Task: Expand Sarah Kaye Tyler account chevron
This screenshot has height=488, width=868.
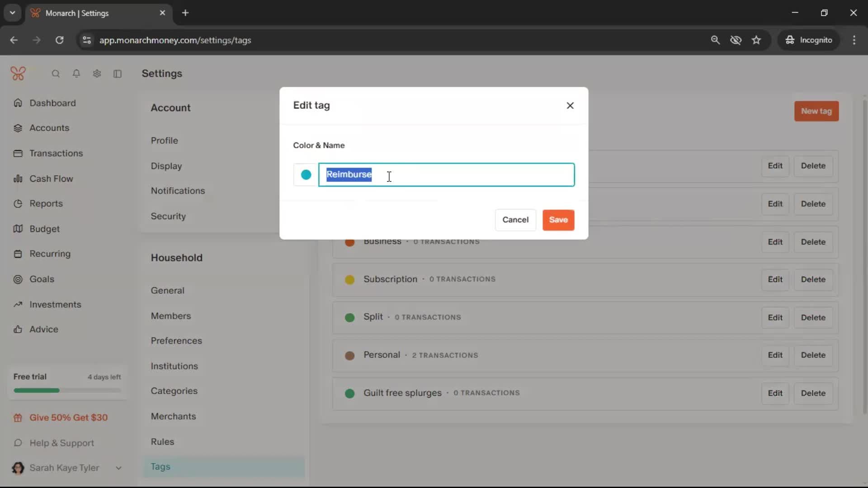Action: [x=118, y=468]
